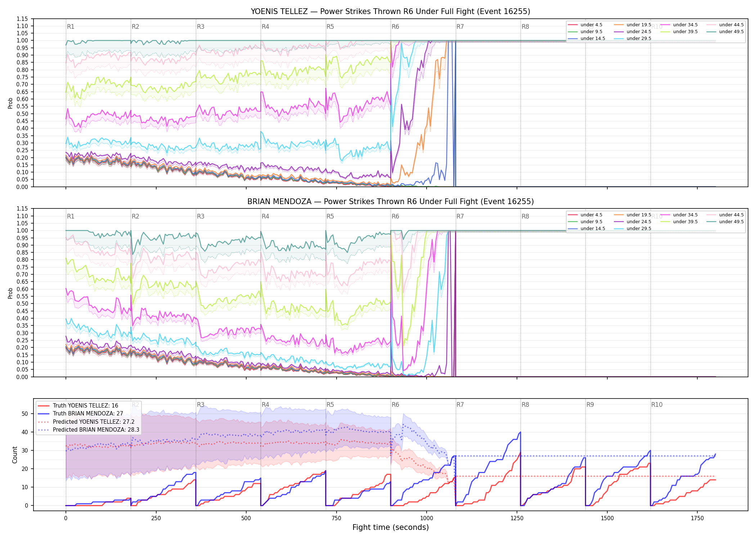
Task: Click the top chart title for Yoenis Tellez
Action: 390,12
